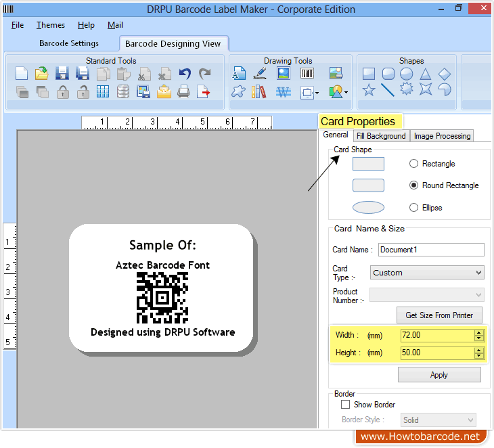Viewport: 494px width, 448px height.
Task: Click the grey redo arrow icon
Action: (205, 74)
